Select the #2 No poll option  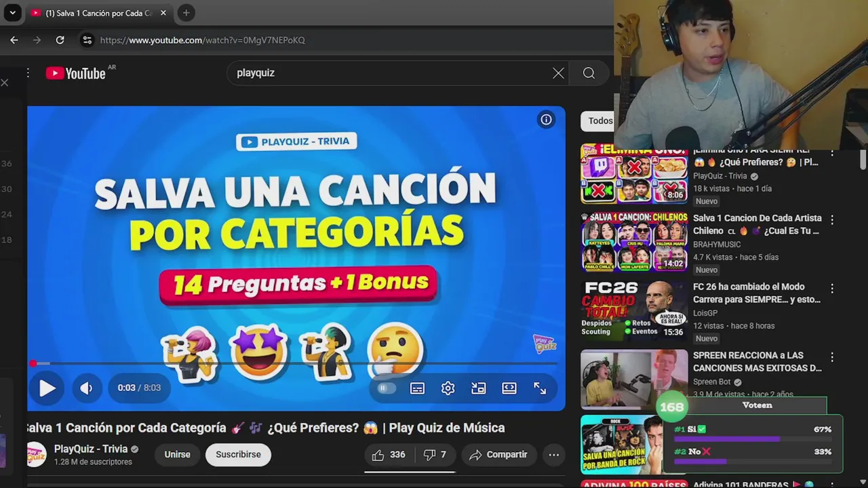pos(753,455)
